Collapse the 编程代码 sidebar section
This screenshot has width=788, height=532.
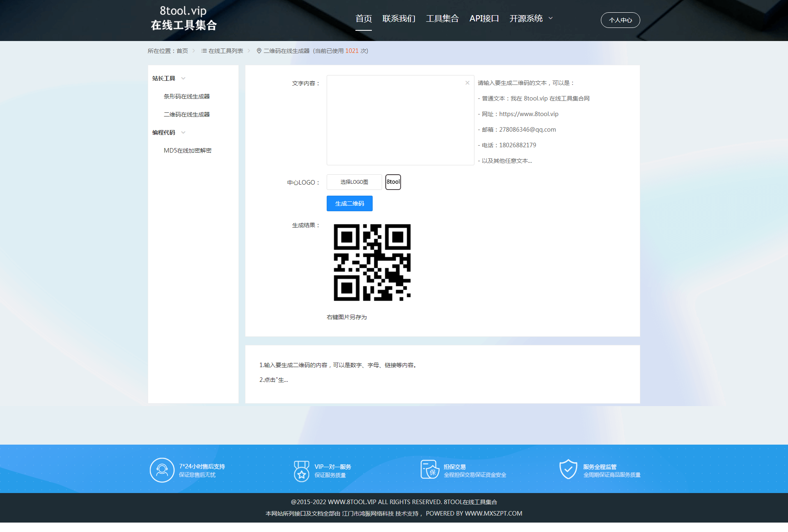coord(183,132)
